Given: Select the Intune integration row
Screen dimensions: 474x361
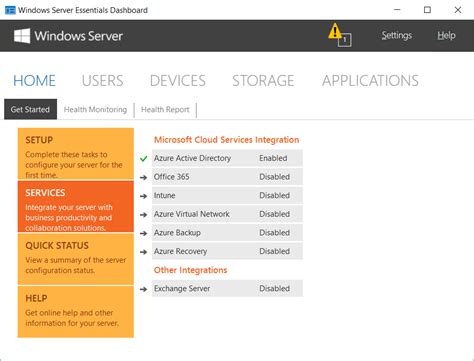Looking at the screenshot, I should tap(227, 195).
